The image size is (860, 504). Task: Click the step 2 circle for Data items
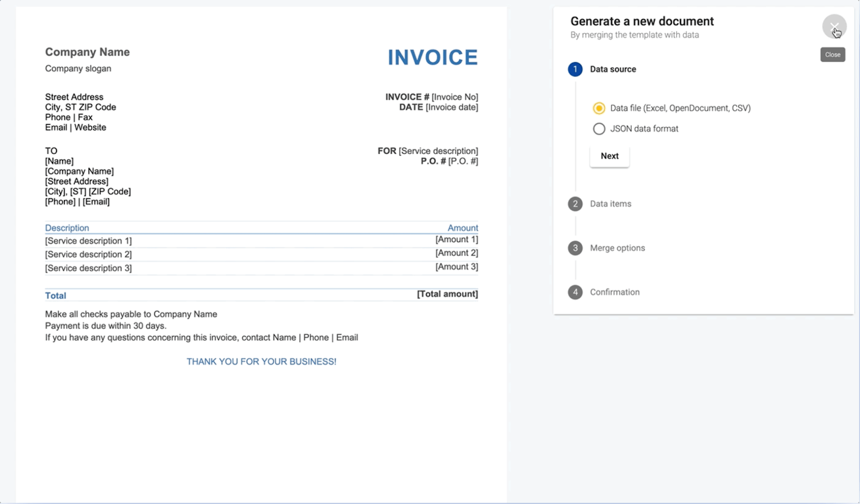[x=575, y=204]
